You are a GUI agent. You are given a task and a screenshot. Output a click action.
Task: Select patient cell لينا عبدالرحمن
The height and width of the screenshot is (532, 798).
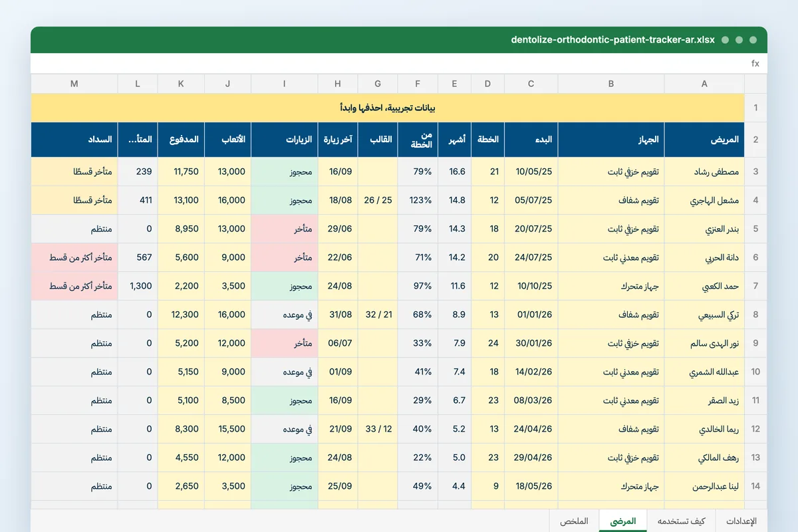click(704, 486)
